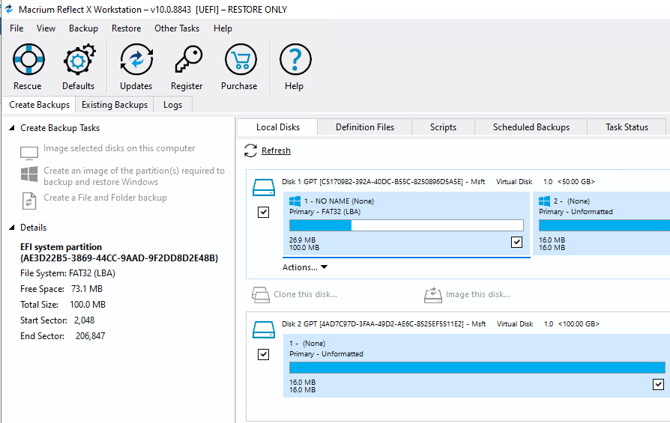670x423 pixels.
Task: Collapse the Details section
Action: [11, 228]
